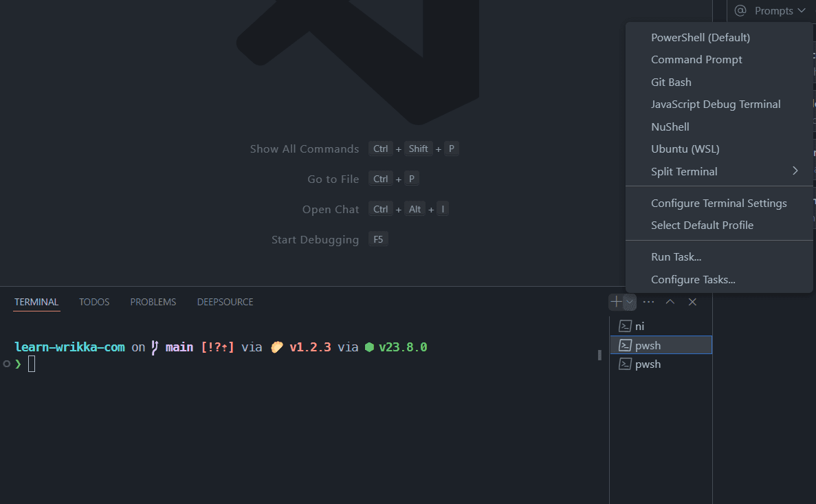Image resolution: width=816 pixels, height=504 pixels.
Task: Maximize panel with the chevron-up icon
Action: 670,301
